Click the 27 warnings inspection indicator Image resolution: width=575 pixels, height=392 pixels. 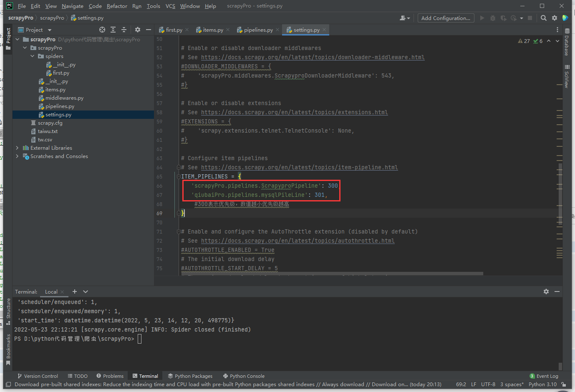pyautogui.click(x=524, y=41)
